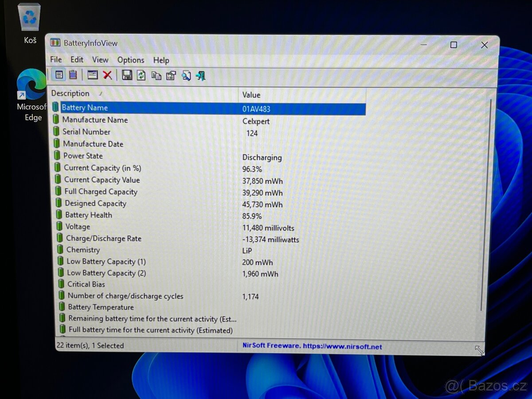The height and width of the screenshot is (399, 532).
Task: Click the red X toolbar icon
Action: (107, 75)
